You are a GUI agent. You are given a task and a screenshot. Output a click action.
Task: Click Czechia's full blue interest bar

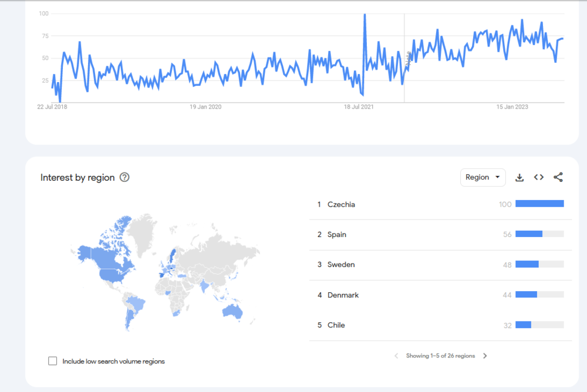click(539, 204)
